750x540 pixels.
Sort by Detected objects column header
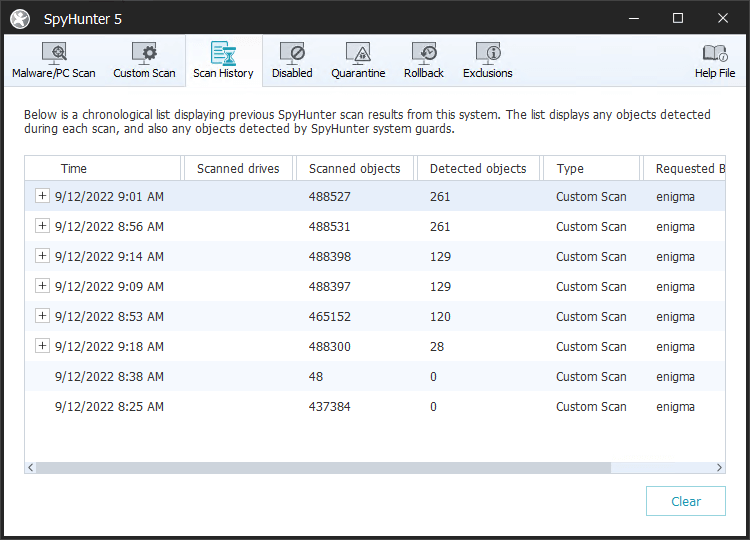click(477, 169)
